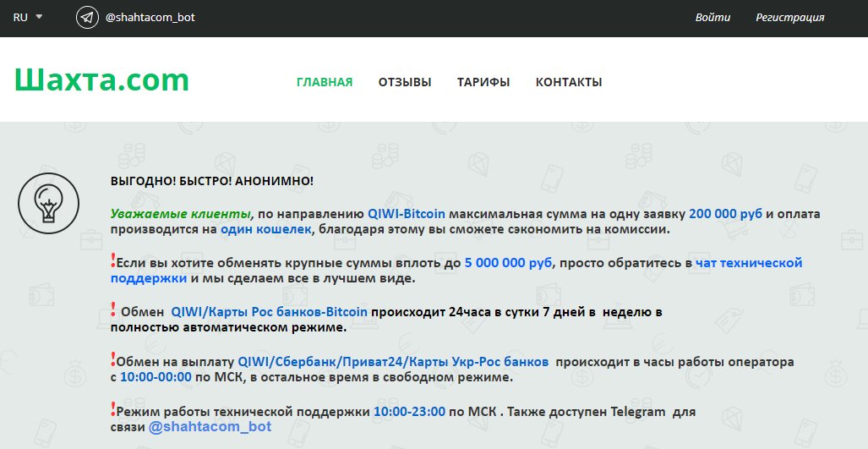Click the text Уважаемые клиенты
This screenshot has width=868, height=449.
click(x=181, y=214)
